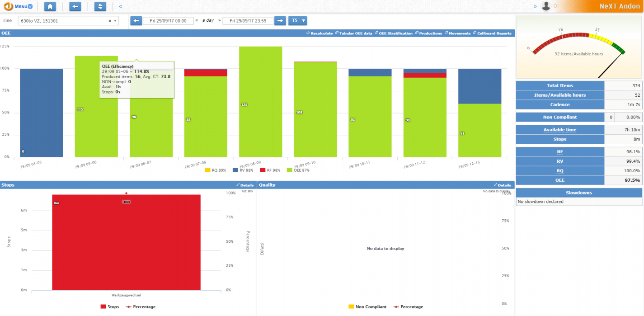Click the start date field Fri 29/09/17 00:00
The height and width of the screenshot is (316, 644).
(x=168, y=21)
